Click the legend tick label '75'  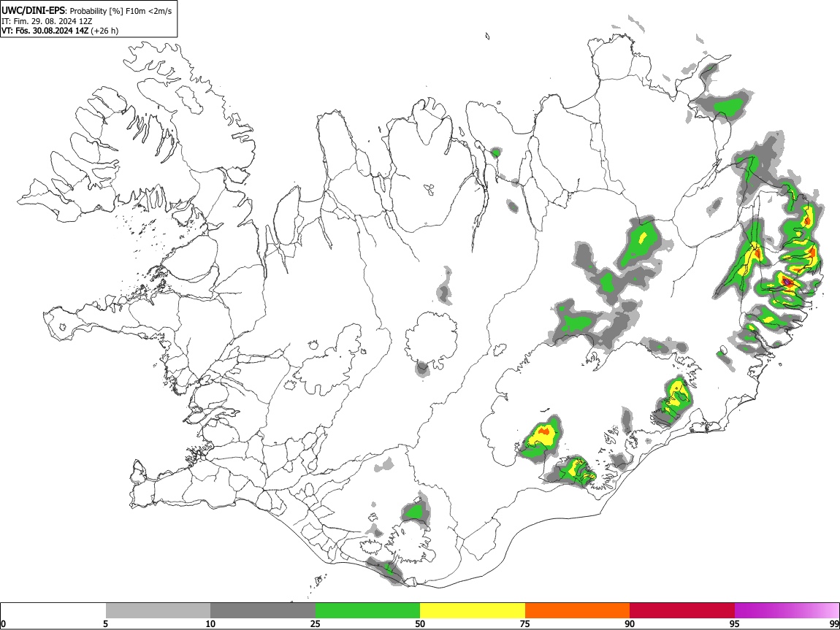coord(525,623)
